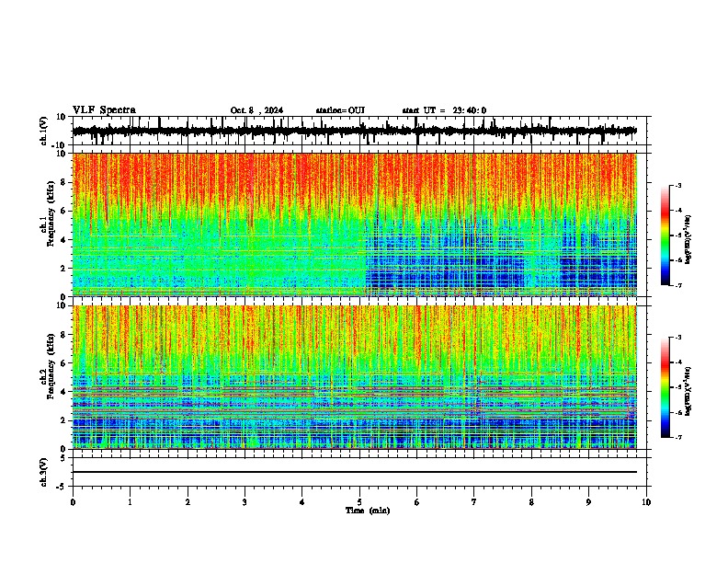Click time axis tick label "6"
The height and width of the screenshot is (563, 728).
pyautogui.click(x=416, y=502)
